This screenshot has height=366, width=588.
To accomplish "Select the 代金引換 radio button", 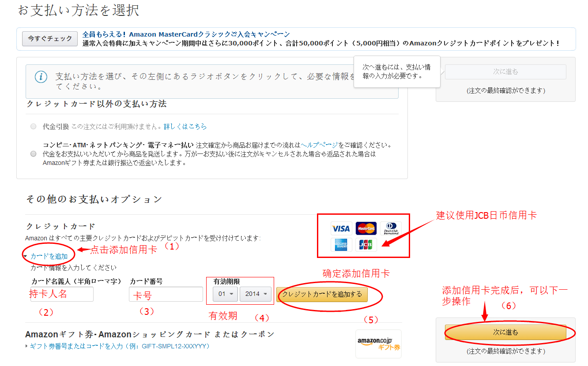I will pos(34,127).
